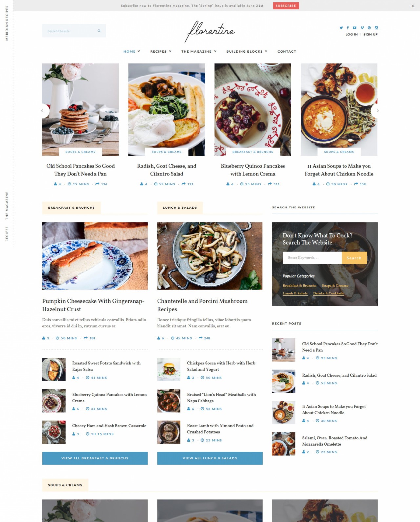Open the Pumpkin Cheesecake article thumbnail
This screenshot has height=522, width=420.
coord(95,256)
